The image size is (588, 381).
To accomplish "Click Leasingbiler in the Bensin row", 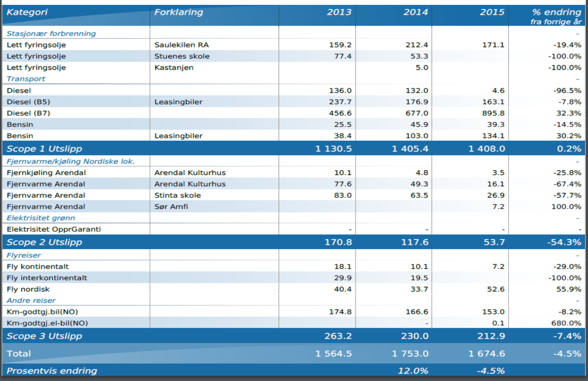I will (178, 136).
